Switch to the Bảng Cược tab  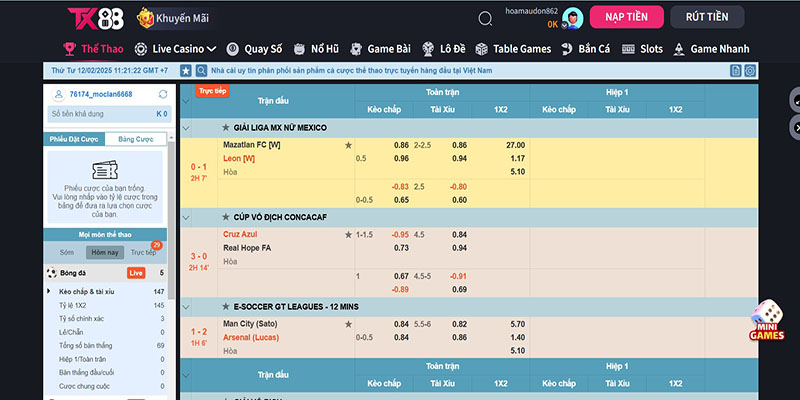click(135, 139)
